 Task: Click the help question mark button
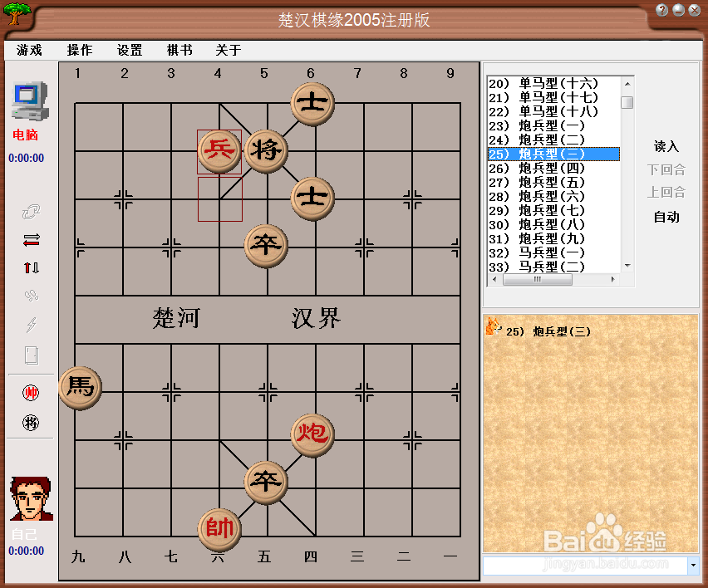[x=661, y=10]
